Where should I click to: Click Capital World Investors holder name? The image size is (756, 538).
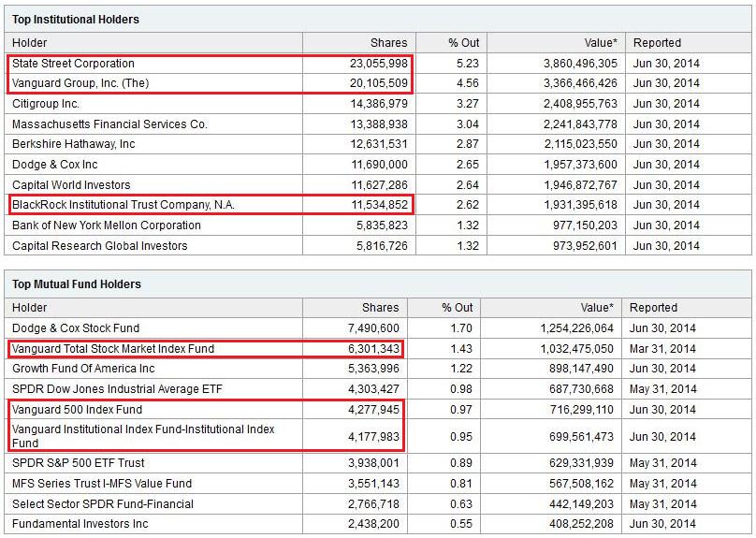tap(71, 184)
